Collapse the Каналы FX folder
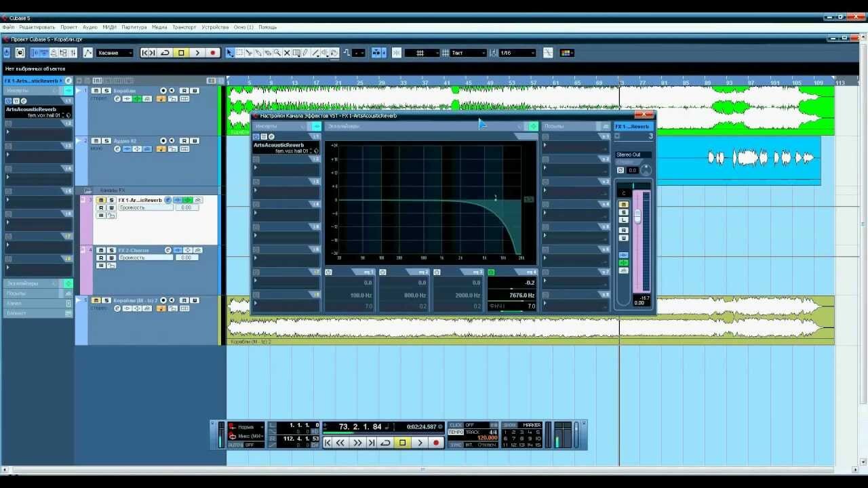This screenshot has height=488, width=868. coord(87,190)
